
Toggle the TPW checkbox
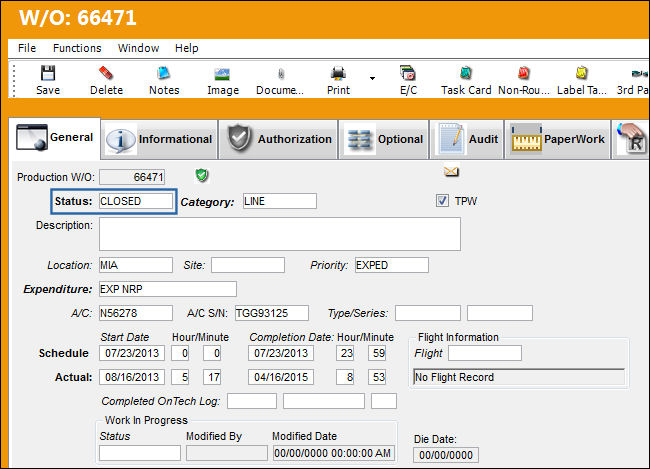[442, 201]
